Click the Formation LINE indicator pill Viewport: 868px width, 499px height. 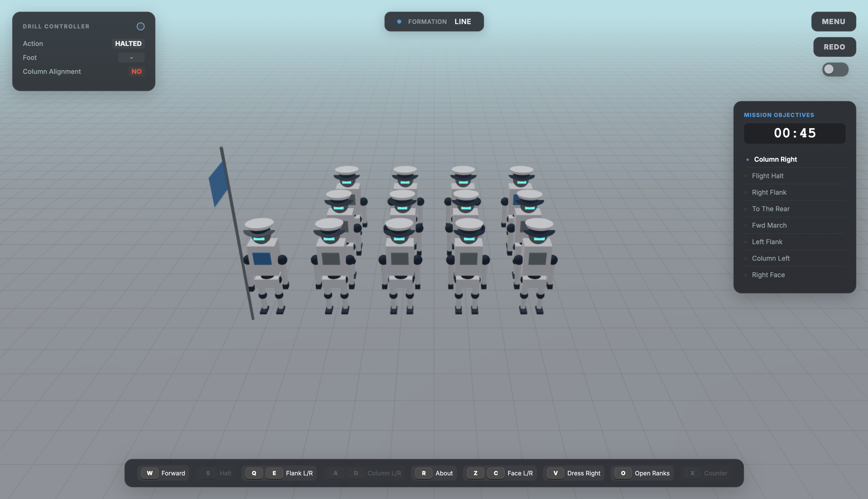434,22
